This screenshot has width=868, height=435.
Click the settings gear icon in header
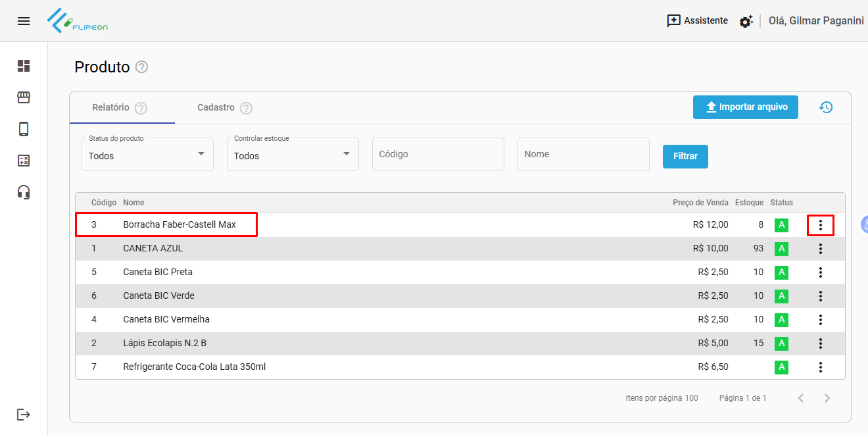746,22
